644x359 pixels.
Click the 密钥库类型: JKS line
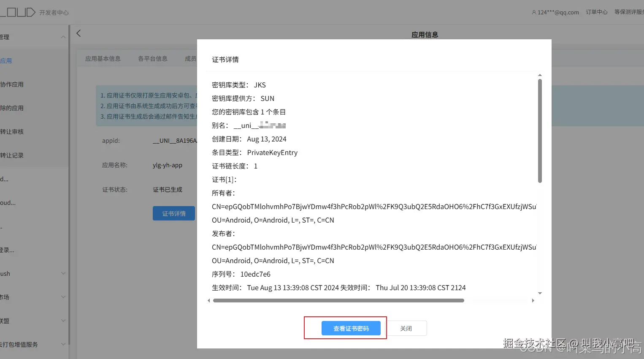point(239,85)
